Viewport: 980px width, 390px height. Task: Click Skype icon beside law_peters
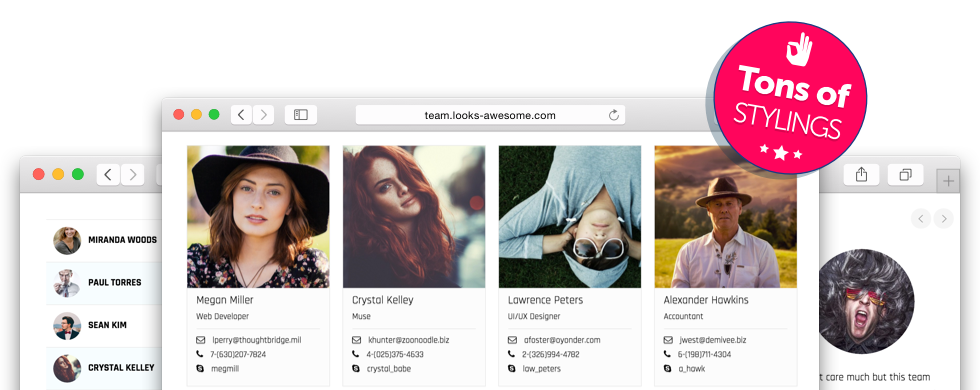click(x=512, y=369)
